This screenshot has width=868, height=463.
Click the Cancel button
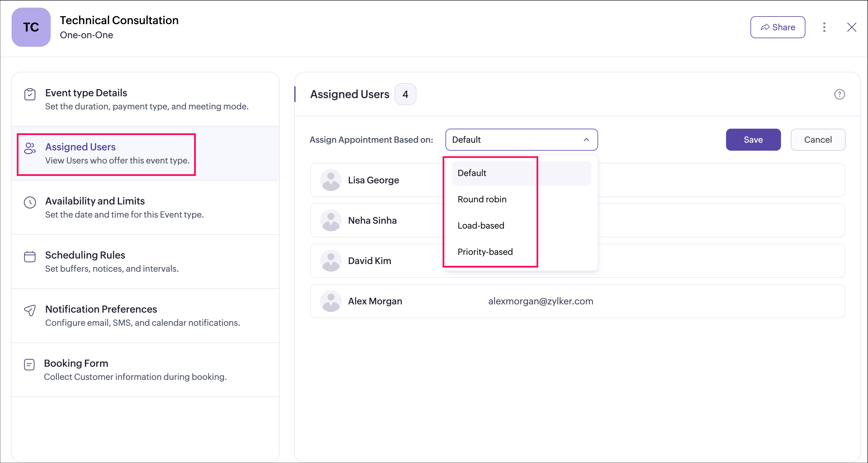tap(817, 140)
